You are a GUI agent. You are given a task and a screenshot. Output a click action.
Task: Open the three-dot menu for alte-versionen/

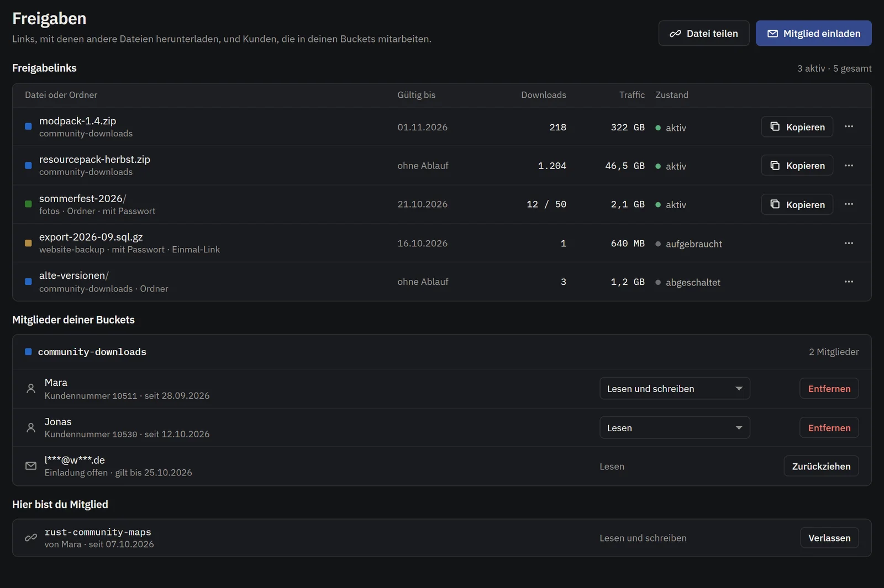[x=849, y=282]
